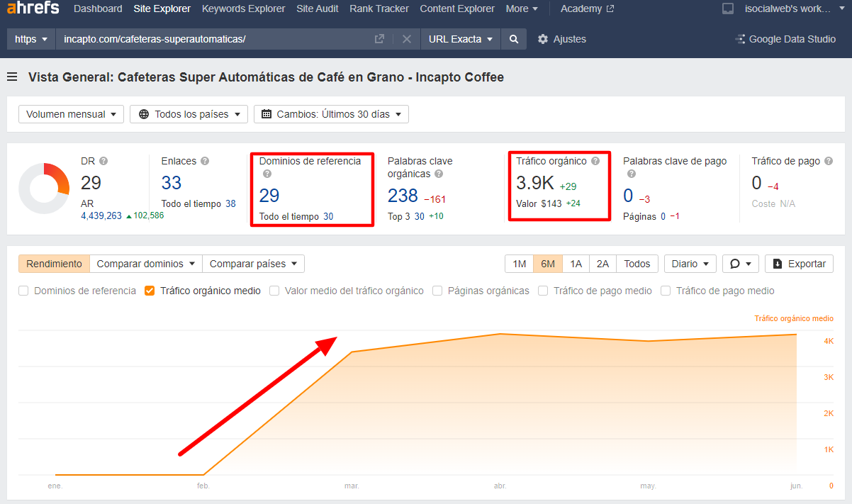Click Dominios de referencia value 29
This screenshot has width=852, height=504.
pos(269,196)
